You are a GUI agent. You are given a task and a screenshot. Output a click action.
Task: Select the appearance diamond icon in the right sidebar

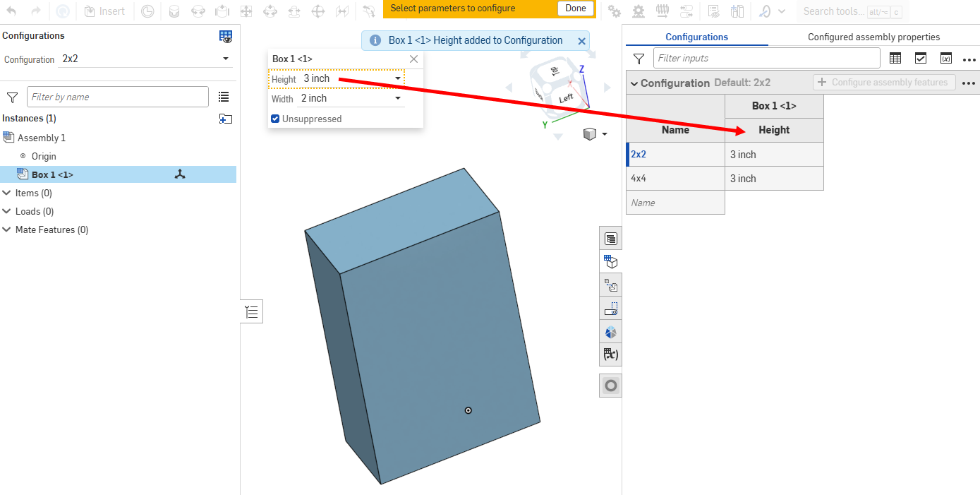[x=610, y=331]
